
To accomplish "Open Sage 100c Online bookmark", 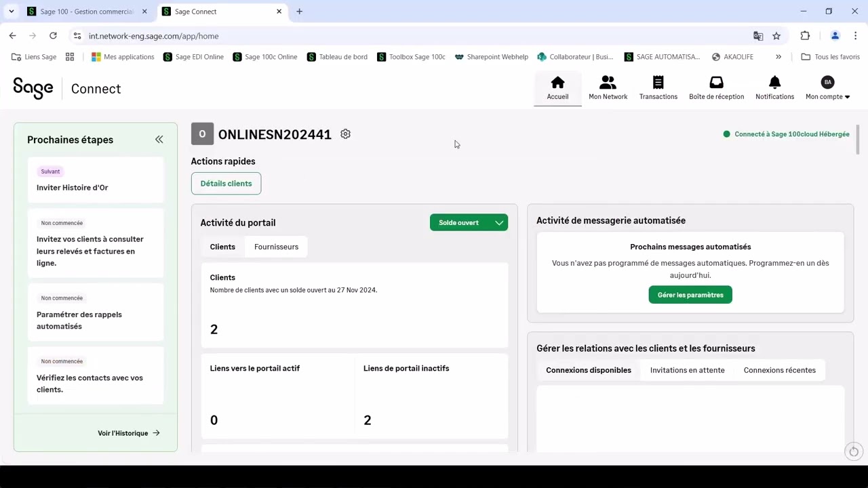I will click(x=264, y=57).
